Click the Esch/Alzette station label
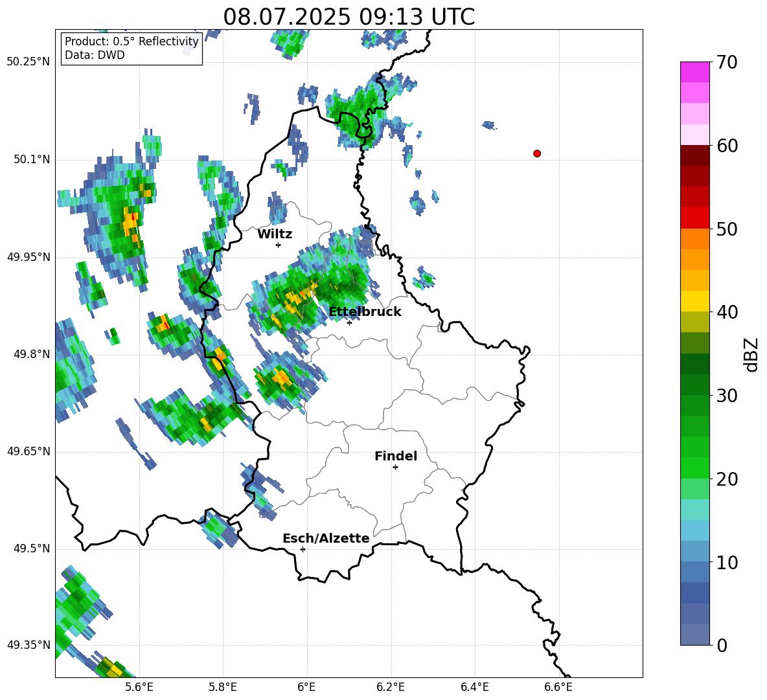The height and width of the screenshot is (700, 767). [x=326, y=538]
